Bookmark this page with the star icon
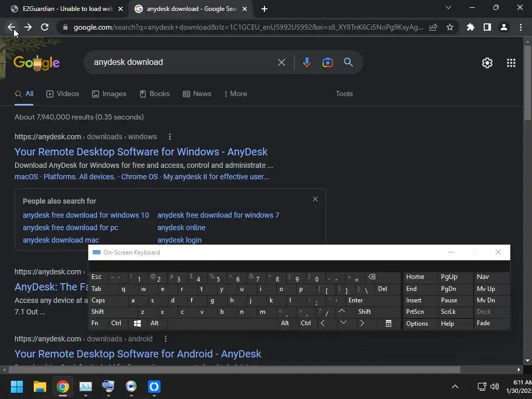 tap(450, 27)
